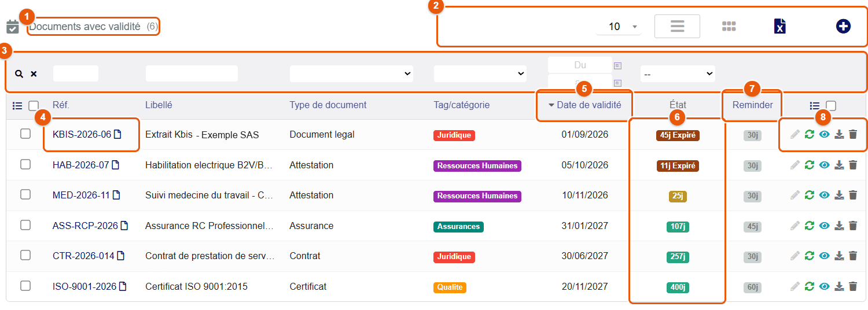Screen dimensions: 868x310
Task: Click the Libellé filter input field
Action: [192, 73]
